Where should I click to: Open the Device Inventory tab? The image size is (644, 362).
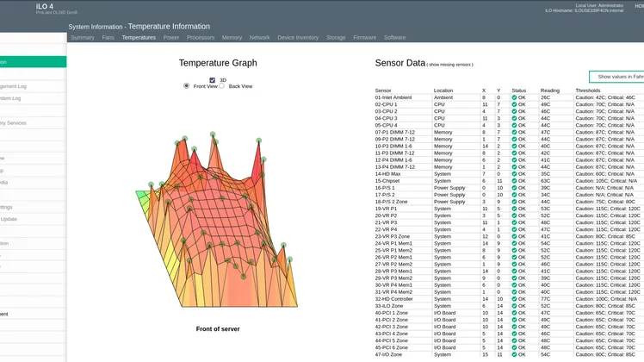tap(298, 37)
